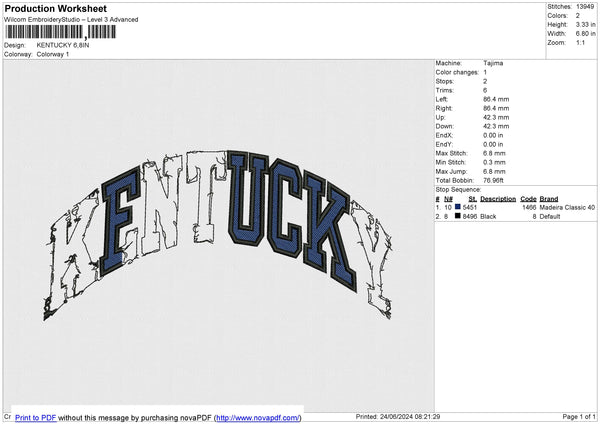This screenshot has width=600, height=424.
Task: Click the 'Colorway 1' value
Action: 53,54
